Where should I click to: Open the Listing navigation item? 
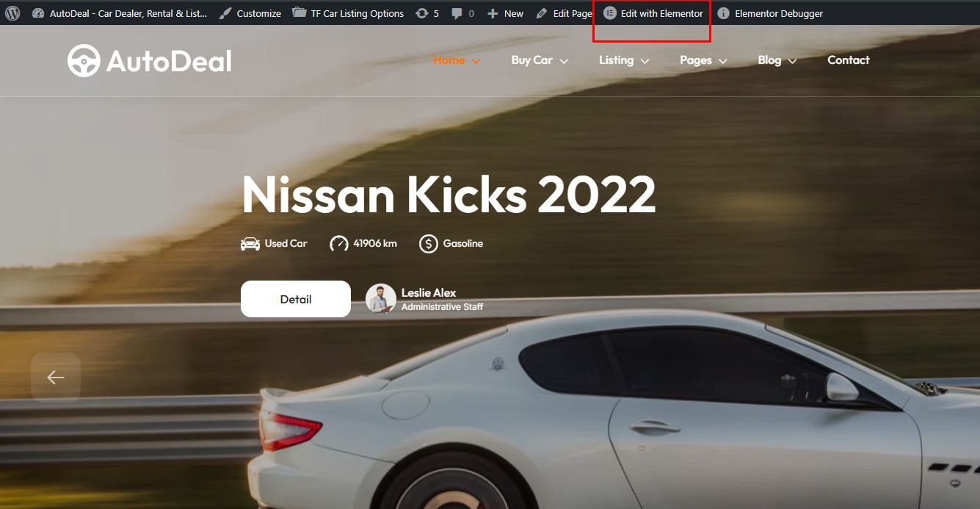(x=616, y=60)
